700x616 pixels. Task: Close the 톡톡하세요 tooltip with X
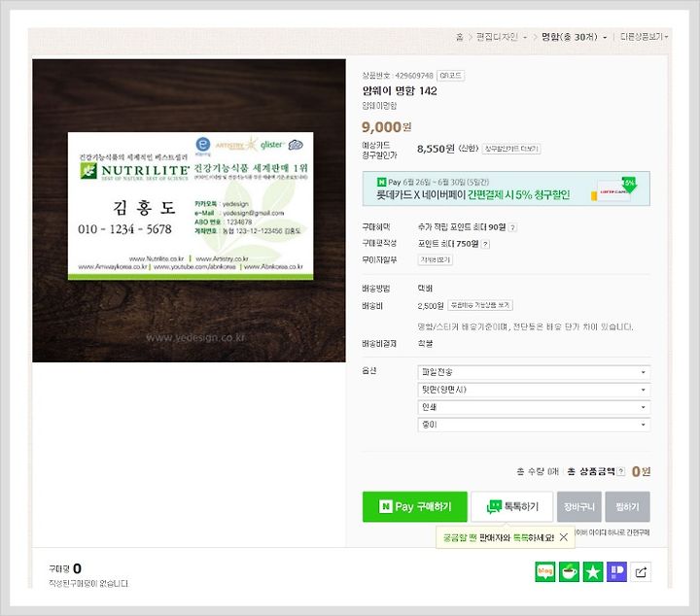pyautogui.click(x=564, y=537)
